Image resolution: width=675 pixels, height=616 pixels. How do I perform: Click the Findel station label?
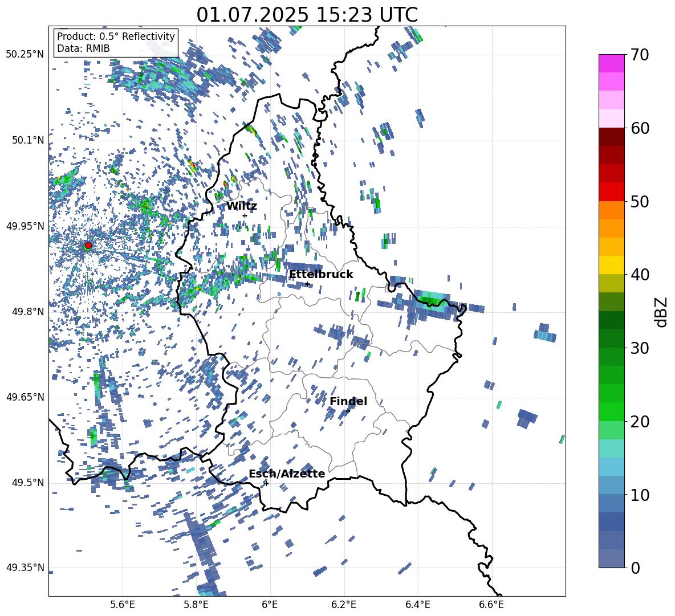tap(348, 401)
